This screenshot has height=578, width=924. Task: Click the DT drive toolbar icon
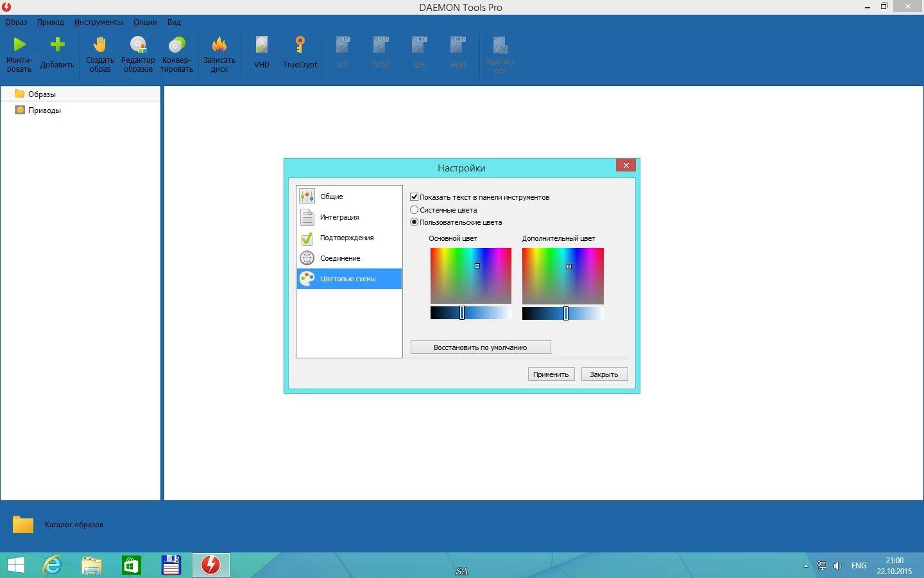tap(343, 44)
